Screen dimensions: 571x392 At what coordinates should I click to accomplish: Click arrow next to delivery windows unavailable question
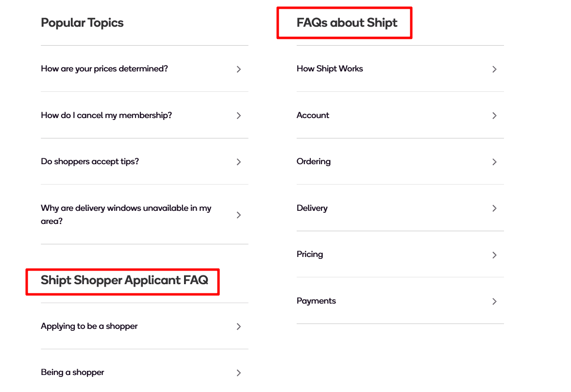[x=239, y=215]
